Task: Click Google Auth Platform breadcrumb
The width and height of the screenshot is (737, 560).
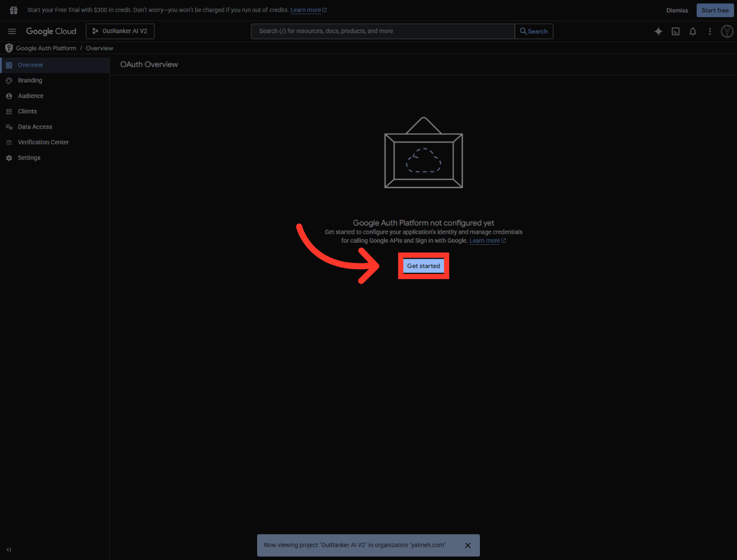Action: [46, 48]
